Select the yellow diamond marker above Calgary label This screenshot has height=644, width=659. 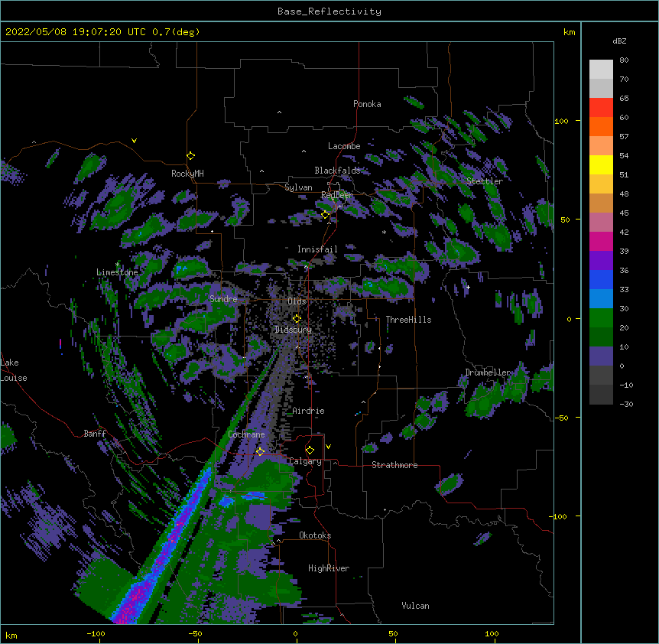(310, 450)
